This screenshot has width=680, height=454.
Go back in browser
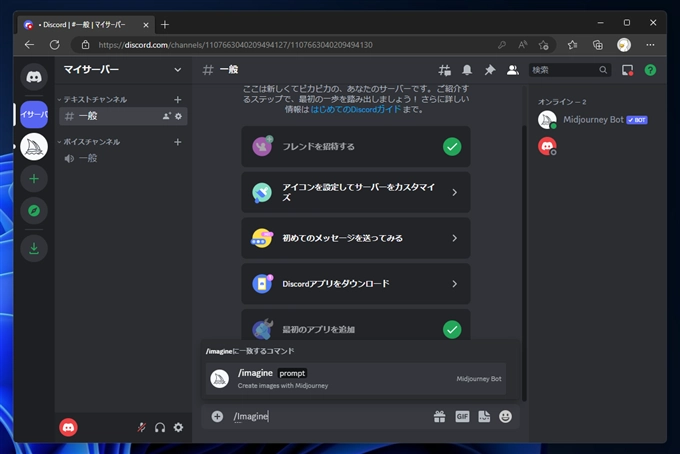[29, 45]
